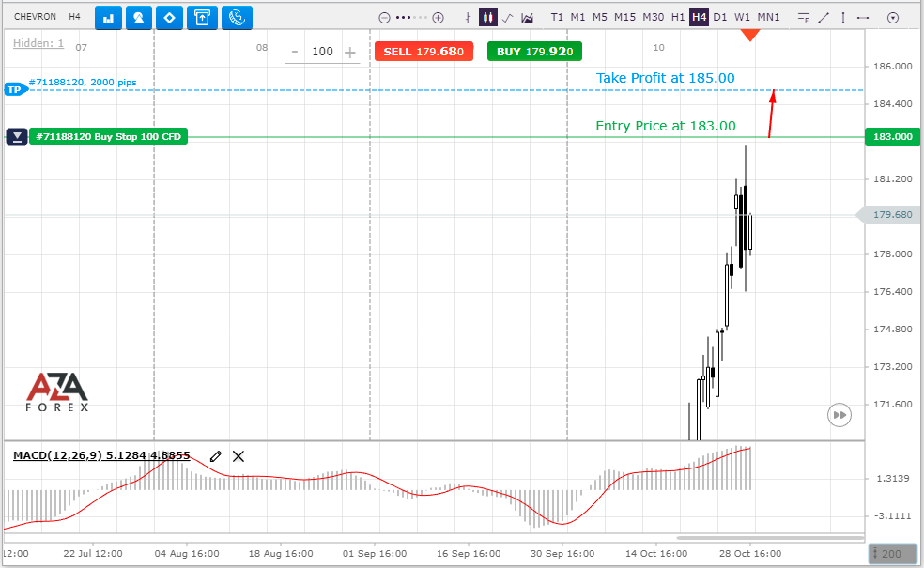Select the M1 timeframe
924x568 pixels.
tap(577, 17)
